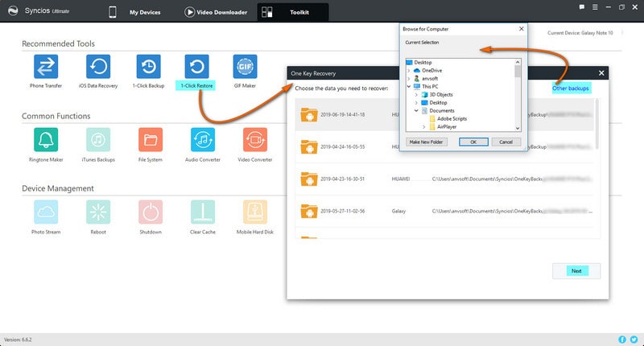The width and height of the screenshot is (644, 346).
Task: Click Cancel in Browse for Computer
Action: (x=506, y=142)
